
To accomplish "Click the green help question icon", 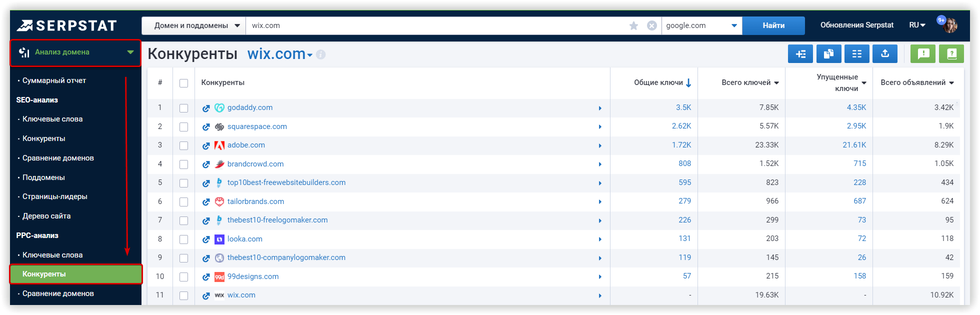I will coord(951,54).
